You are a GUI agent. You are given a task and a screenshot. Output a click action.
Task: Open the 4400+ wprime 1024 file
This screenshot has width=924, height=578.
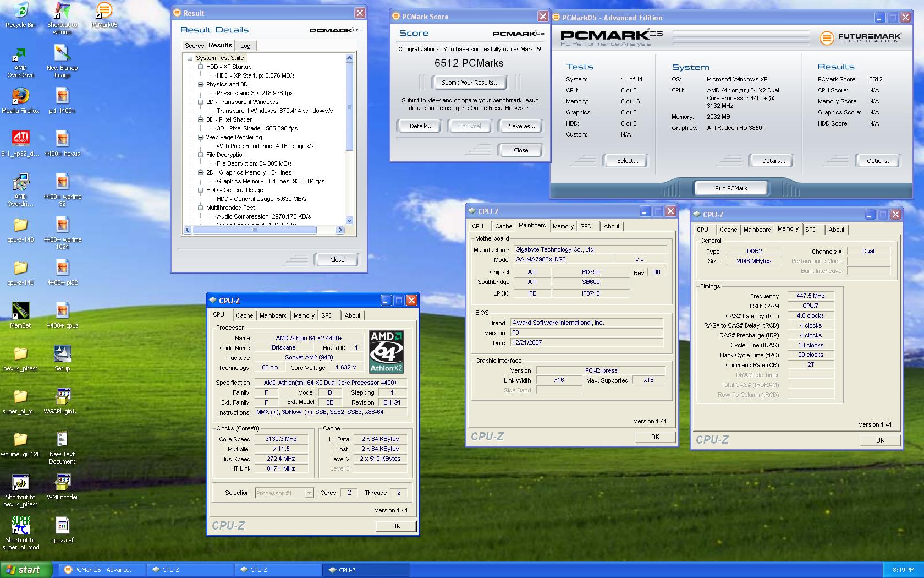(62, 233)
